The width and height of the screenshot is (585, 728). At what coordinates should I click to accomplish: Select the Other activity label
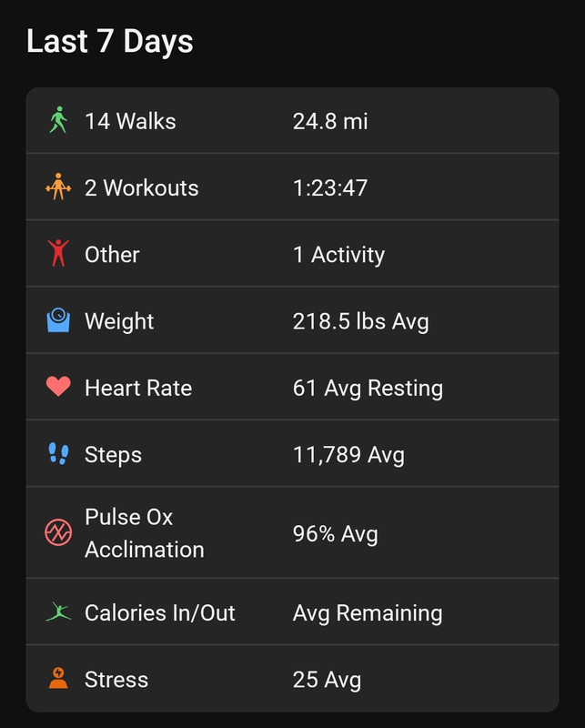click(112, 255)
